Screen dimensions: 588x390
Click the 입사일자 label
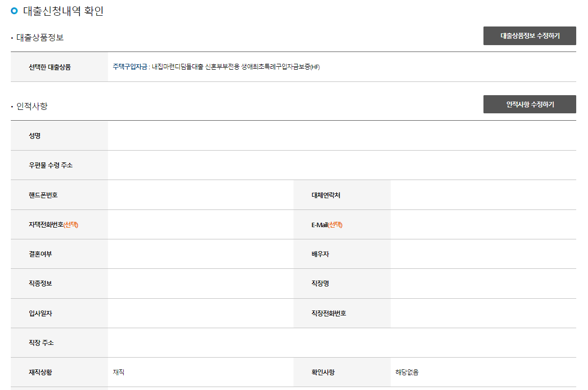point(41,313)
